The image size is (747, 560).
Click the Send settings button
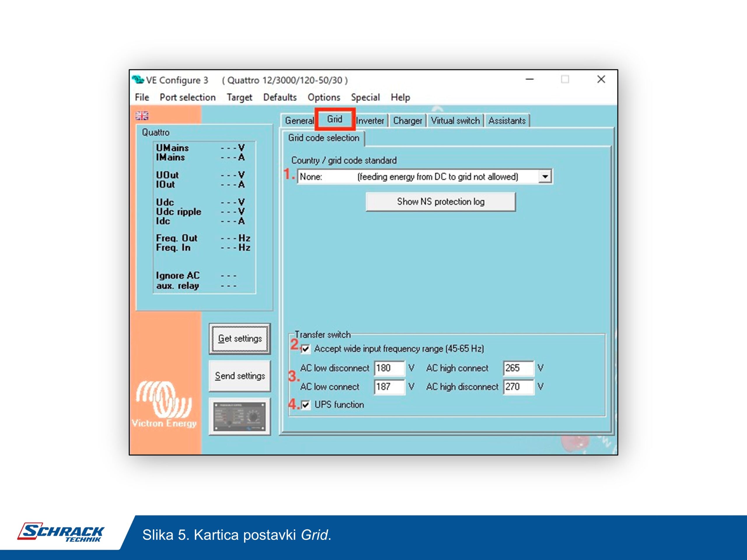(x=240, y=376)
